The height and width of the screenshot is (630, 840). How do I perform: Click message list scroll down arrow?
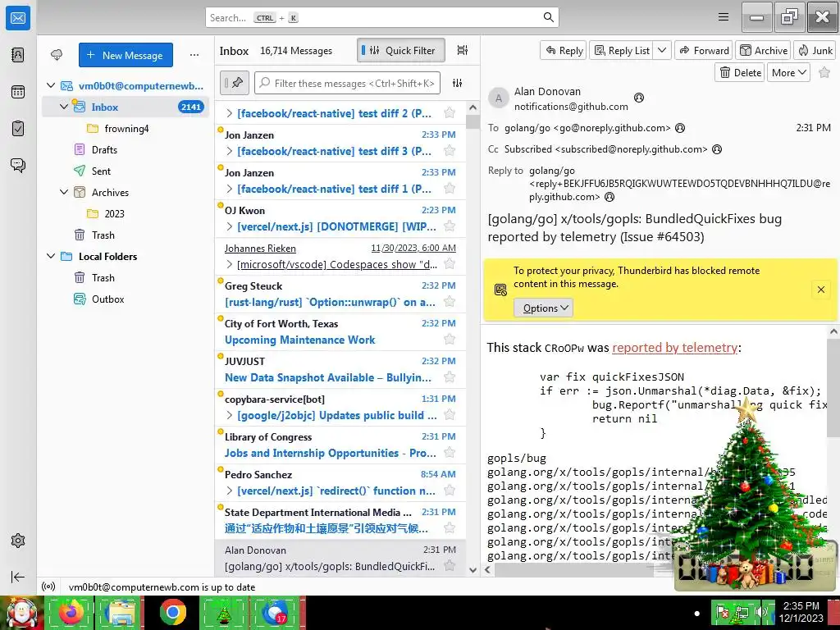click(x=472, y=570)
